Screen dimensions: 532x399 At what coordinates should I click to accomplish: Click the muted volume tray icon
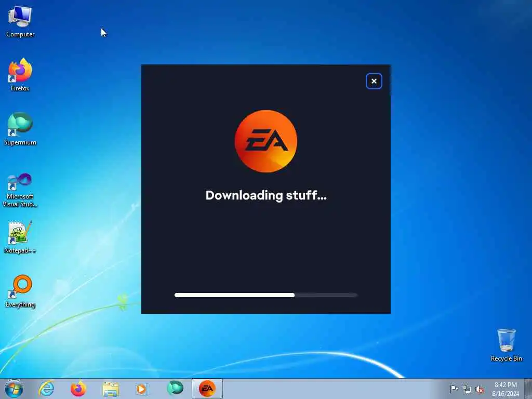click(x=480, y=390)
